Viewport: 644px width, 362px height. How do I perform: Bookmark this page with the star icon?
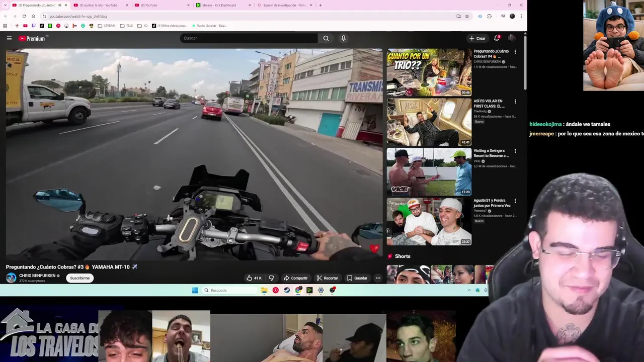click(x=467, y=16)
